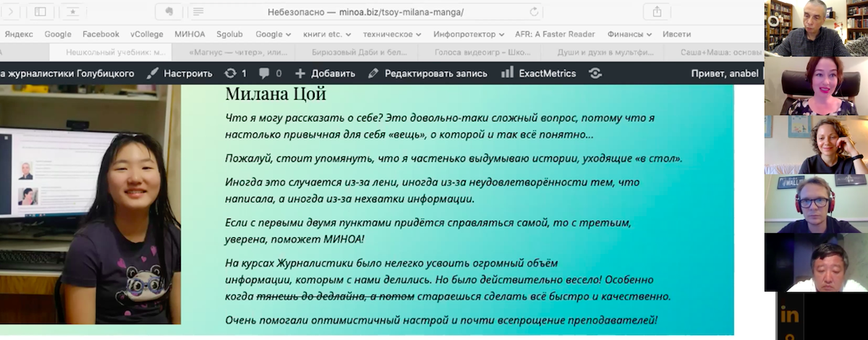Click «Добавить» in the WordPress admin bar
The image size is (868, 340).
[325, 73]
